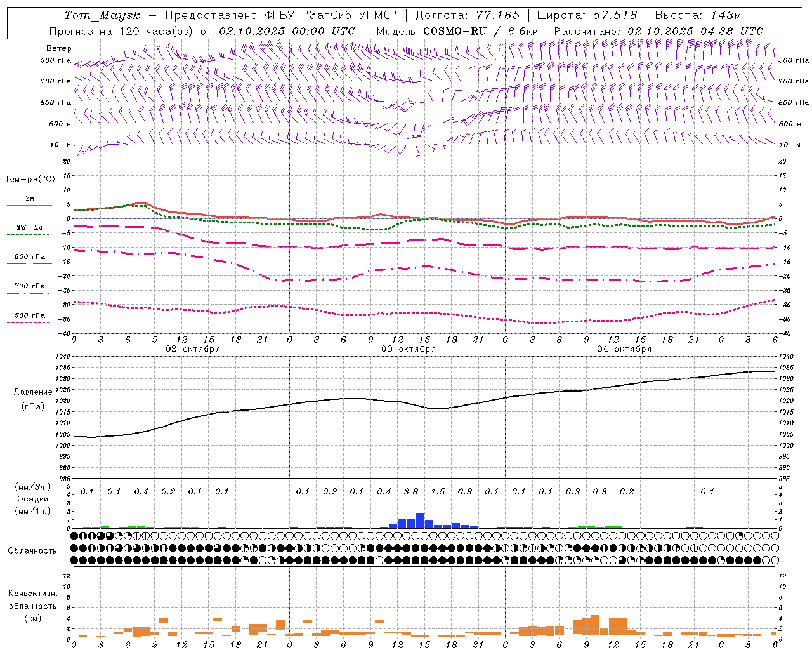Click the Ветер panel label

(x=59, y=48)
